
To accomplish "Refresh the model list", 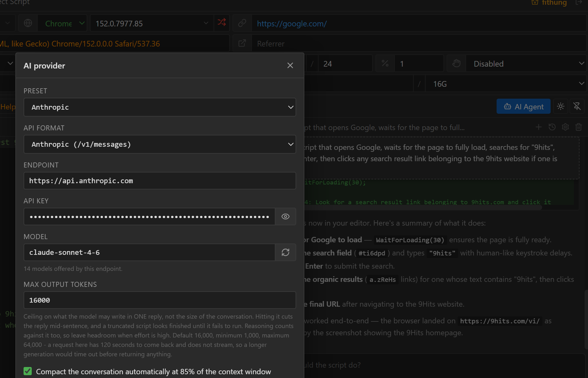I will (x=286, y=252).
